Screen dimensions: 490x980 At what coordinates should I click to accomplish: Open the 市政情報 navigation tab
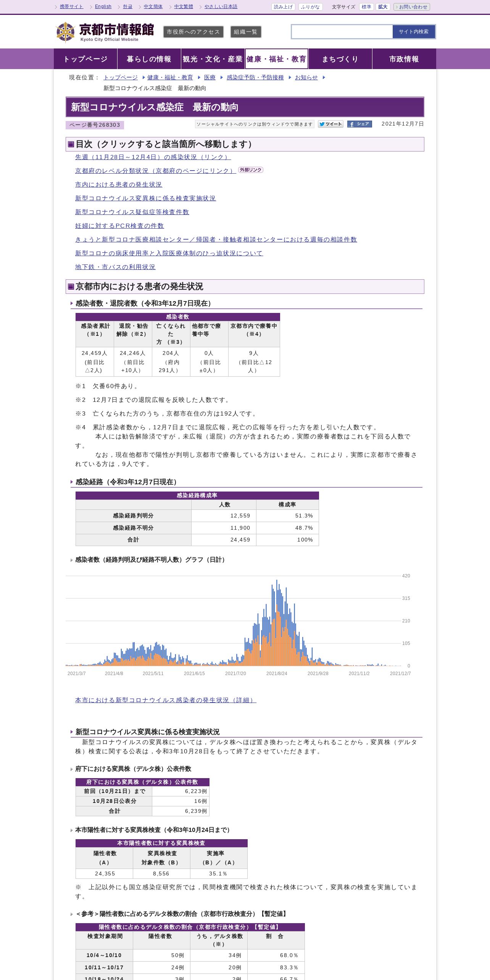[404, 59]
